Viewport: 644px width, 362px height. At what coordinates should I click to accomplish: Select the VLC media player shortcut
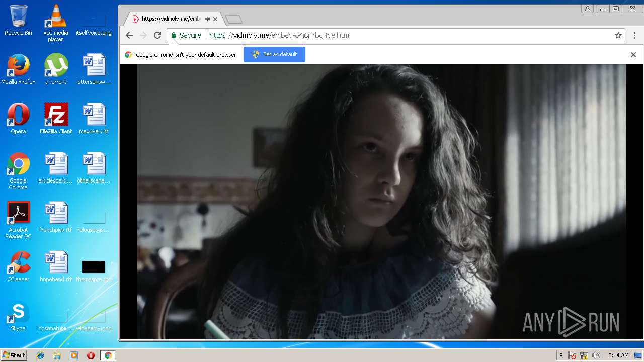tap(55, 23)
